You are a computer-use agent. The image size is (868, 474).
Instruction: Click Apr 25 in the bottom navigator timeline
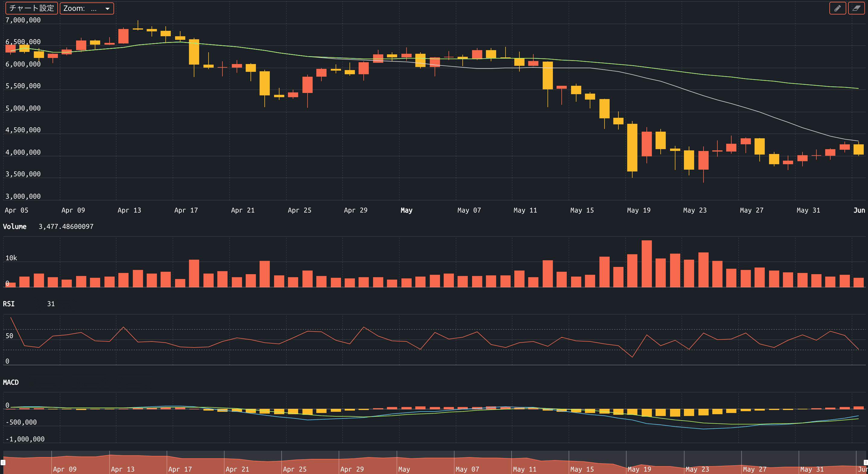pos(295,469)
